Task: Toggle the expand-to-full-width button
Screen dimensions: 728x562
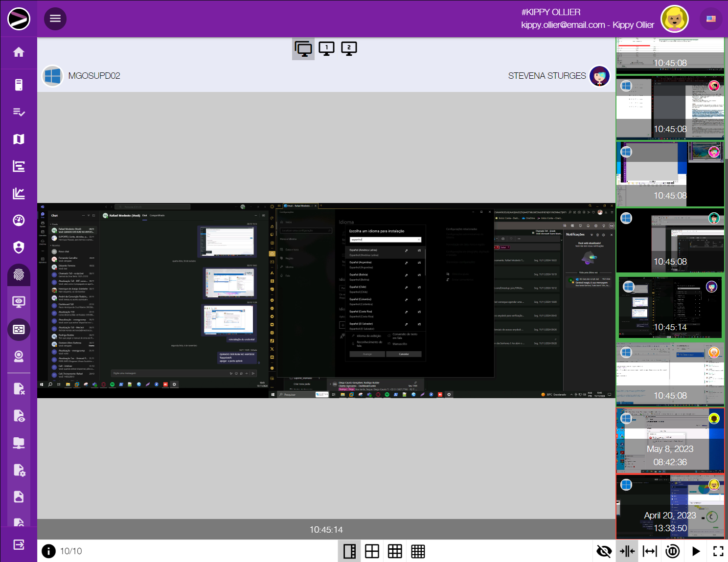Action: click(x=650, y=551)
